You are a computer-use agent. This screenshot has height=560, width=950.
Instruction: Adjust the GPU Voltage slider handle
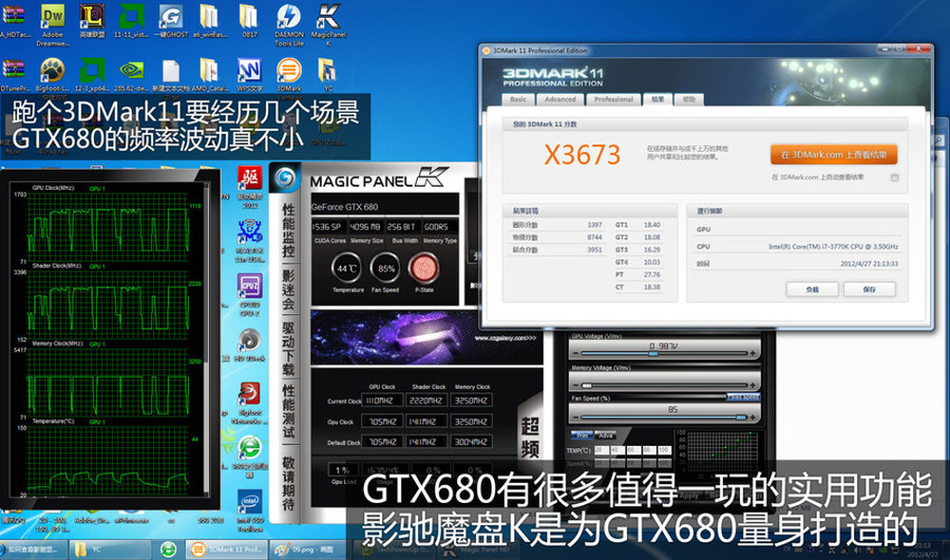pyautogui.click(x=654, y=353)
